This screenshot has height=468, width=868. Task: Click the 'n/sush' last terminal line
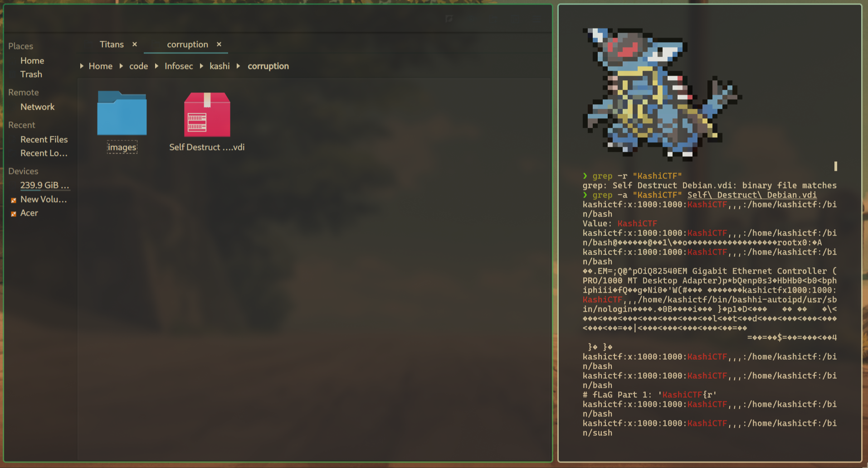pos(597,433)
